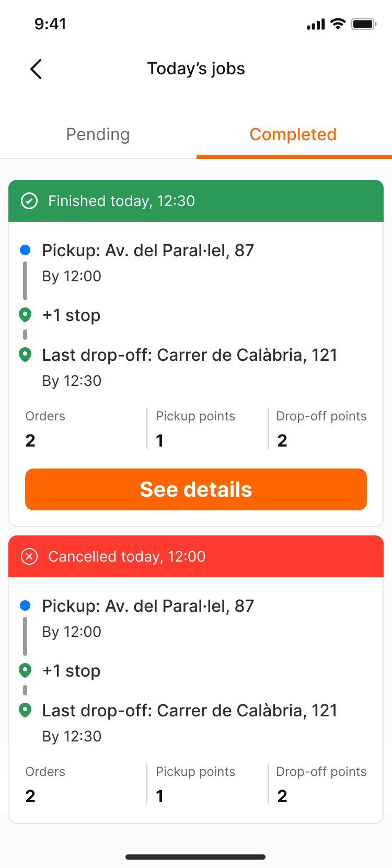Tap green pin of last drop-off in finished job

tap(25, 355)
